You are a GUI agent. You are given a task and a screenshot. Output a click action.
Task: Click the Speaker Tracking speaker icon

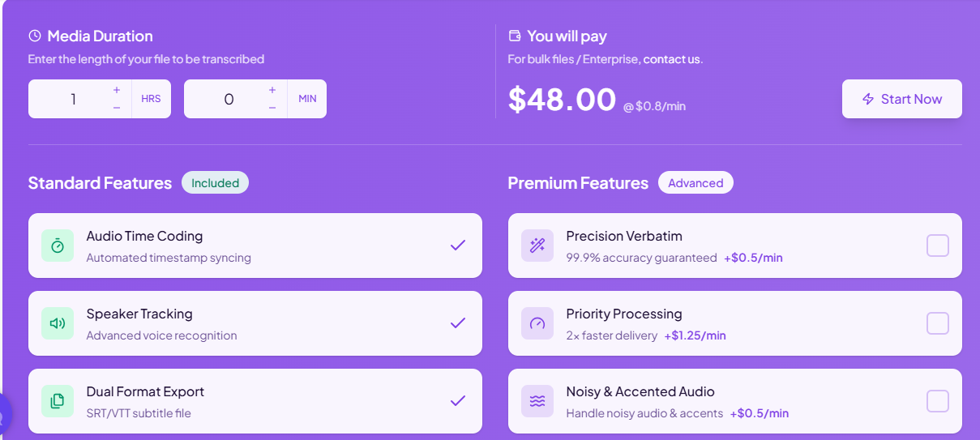click(58, 323)
